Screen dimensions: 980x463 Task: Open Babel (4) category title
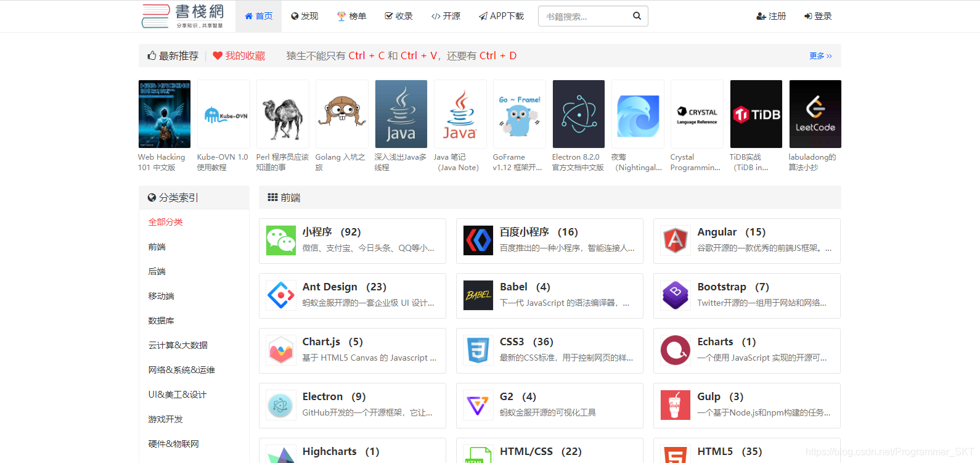525,287
